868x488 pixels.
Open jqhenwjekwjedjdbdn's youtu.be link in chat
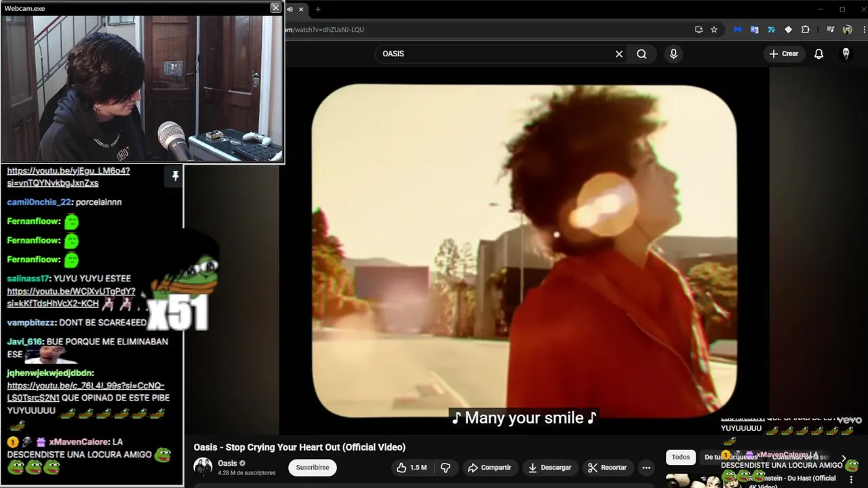[x=85, y=392]
